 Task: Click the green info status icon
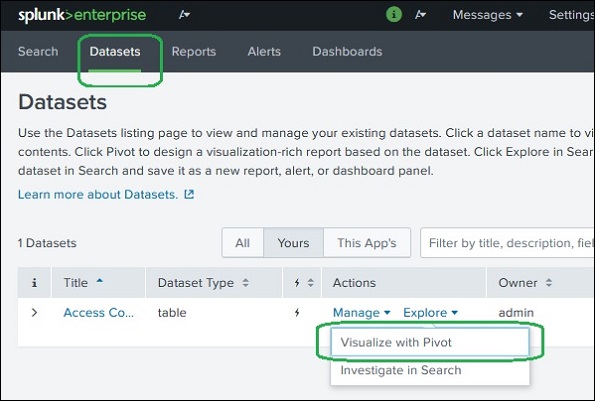394,15
